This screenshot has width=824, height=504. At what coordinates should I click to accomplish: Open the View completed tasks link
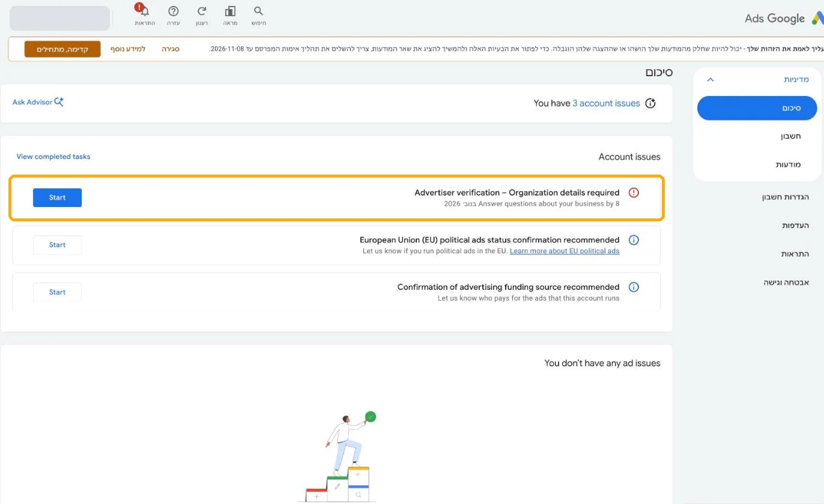click(53, 157)
